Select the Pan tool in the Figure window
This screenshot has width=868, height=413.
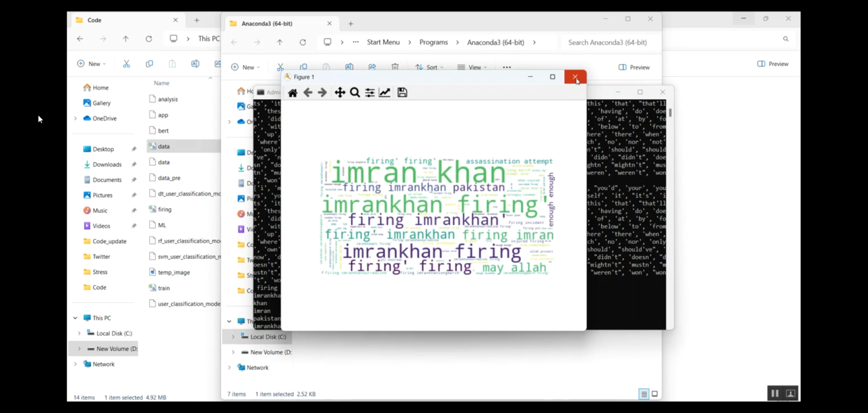(x=340, y=92)
